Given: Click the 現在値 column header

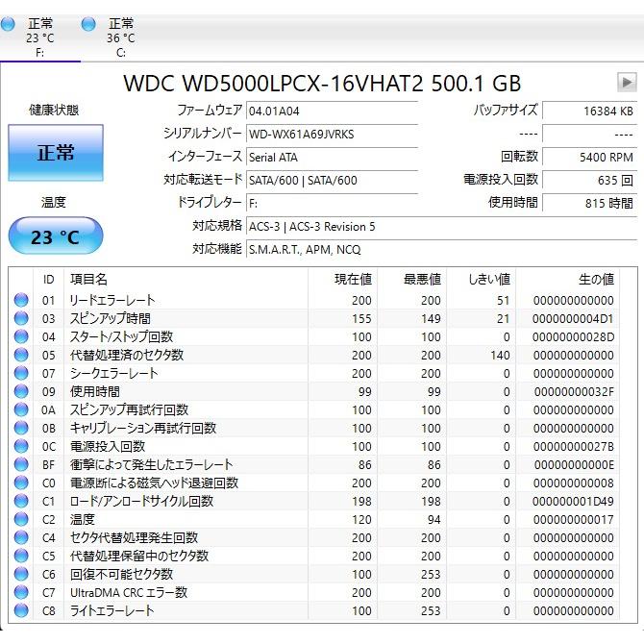Looking at the screenshot, I should pos(342,280).
